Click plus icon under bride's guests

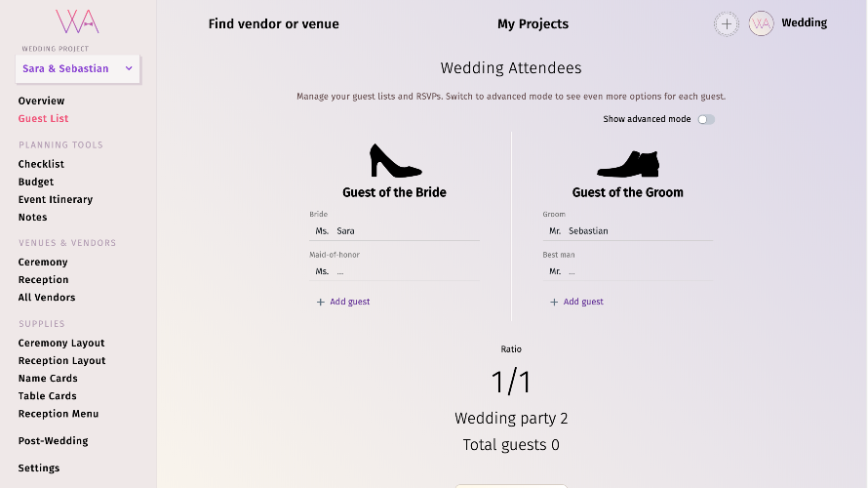pyautogui.click(x=321, y=302)
